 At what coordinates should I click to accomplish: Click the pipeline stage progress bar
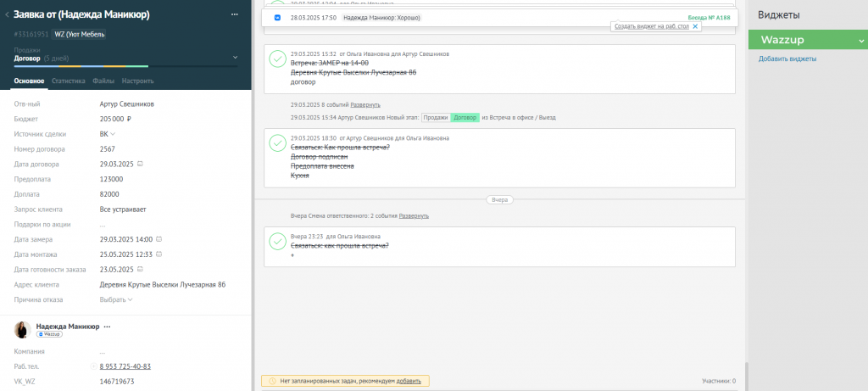(x=125, y=66)
